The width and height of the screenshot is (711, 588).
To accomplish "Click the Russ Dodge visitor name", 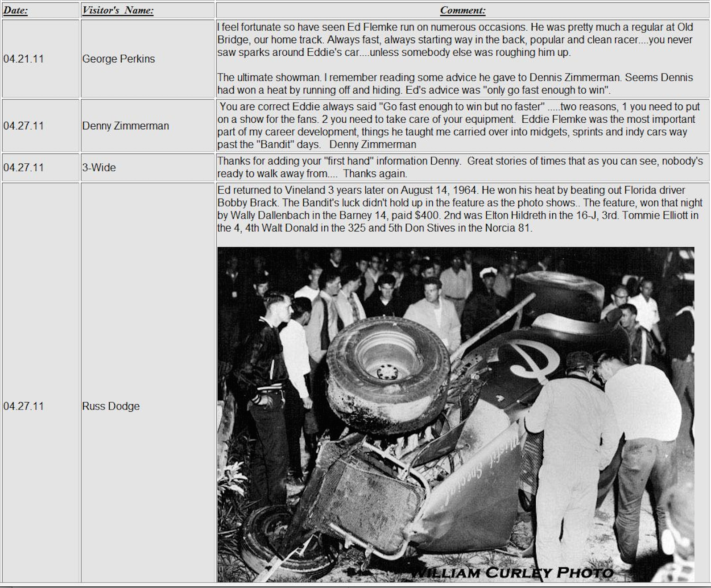I will pos(111,406).
